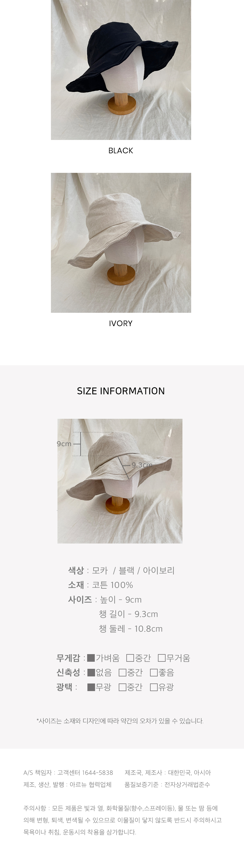Click the SIZE INFORMATION heading
Screen dimensions: 244x868
[121, 391]
